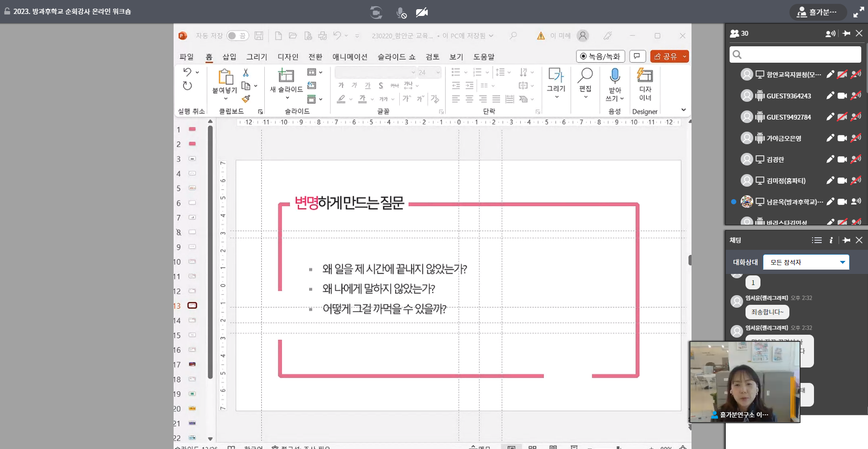Center-align the paragraph text
The image size is (868, 449).
pos(469,99)
